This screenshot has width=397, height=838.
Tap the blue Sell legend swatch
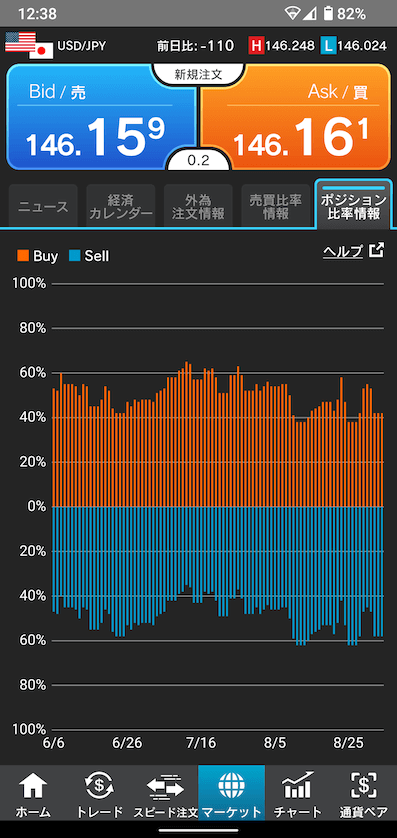tap(74, 256)
